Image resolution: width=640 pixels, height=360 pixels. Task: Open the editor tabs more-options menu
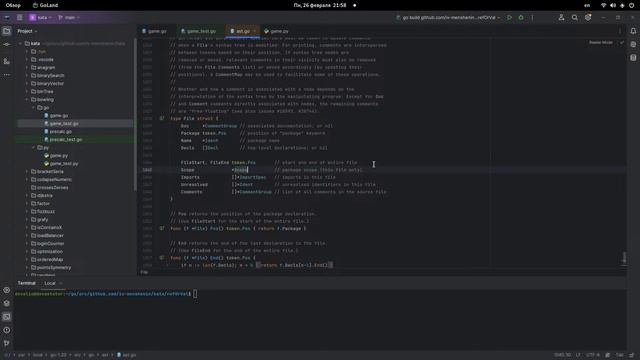click(x=620, y=31)
